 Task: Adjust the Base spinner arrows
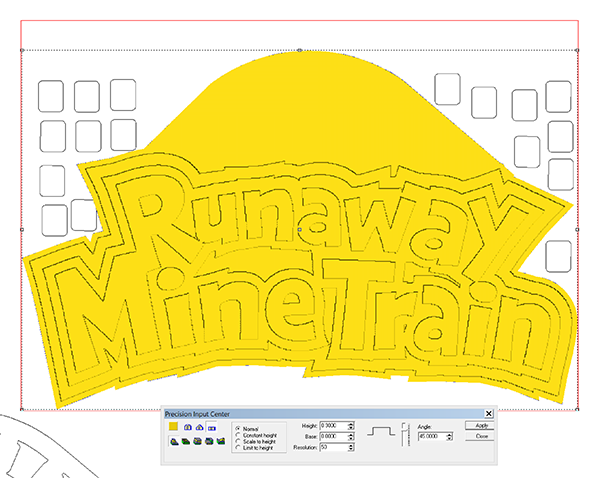pyautogui.click(x=351, y=437)
